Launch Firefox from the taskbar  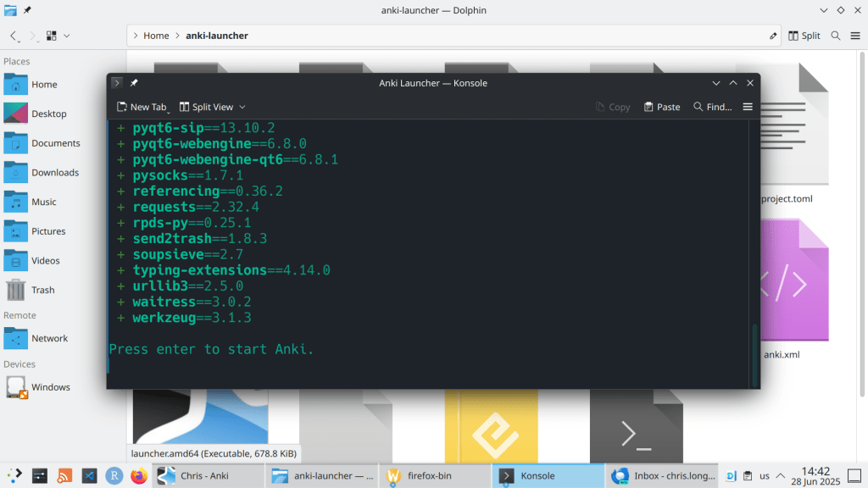(138, 476)
